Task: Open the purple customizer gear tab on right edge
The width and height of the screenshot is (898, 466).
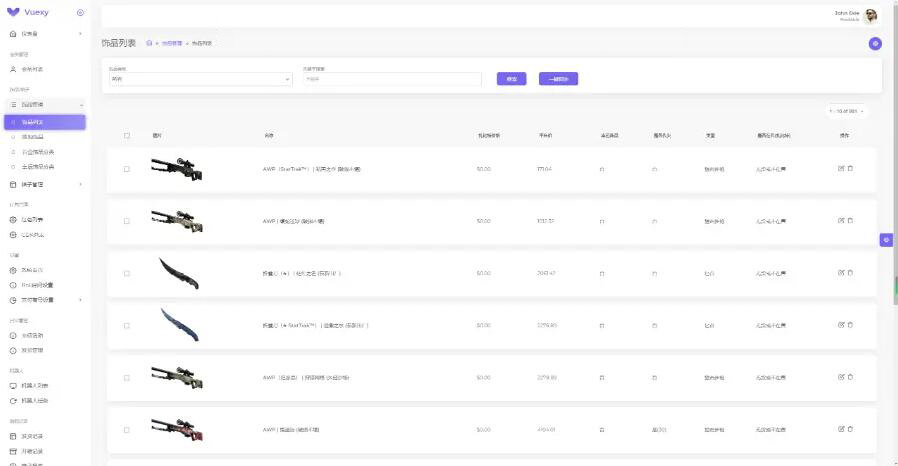Action: (x=886, y=240)
